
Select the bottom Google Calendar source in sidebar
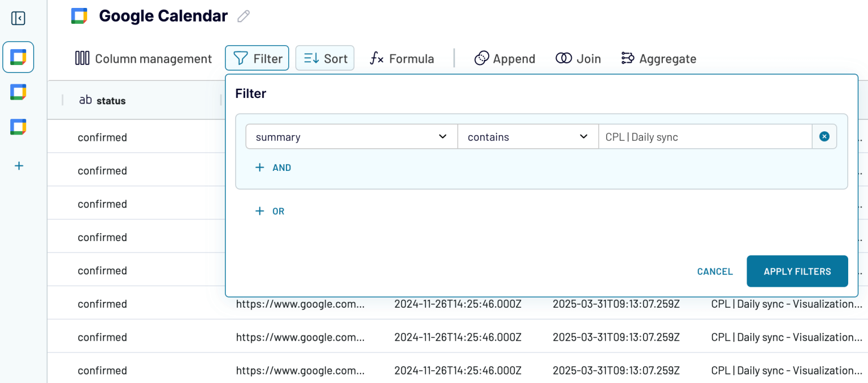pyautogui.click(x=18, y=127)
